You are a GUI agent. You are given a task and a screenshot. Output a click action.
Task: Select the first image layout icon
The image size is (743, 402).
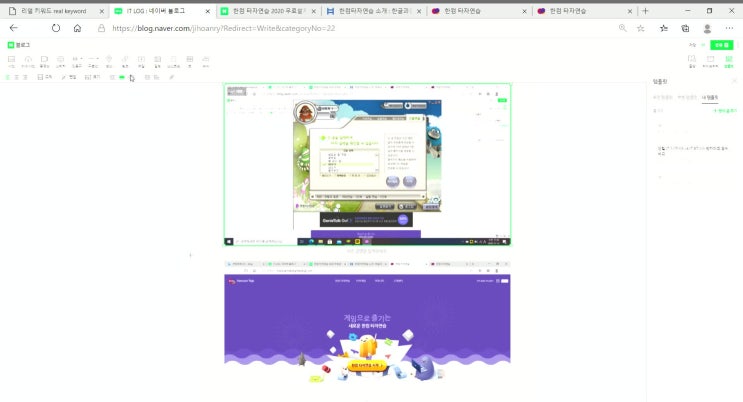(147, 77)
